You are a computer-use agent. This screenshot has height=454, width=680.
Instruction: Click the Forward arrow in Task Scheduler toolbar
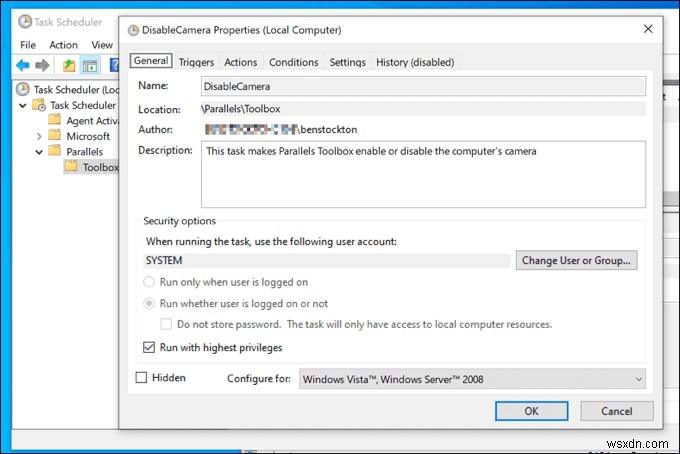pos(42,65)
